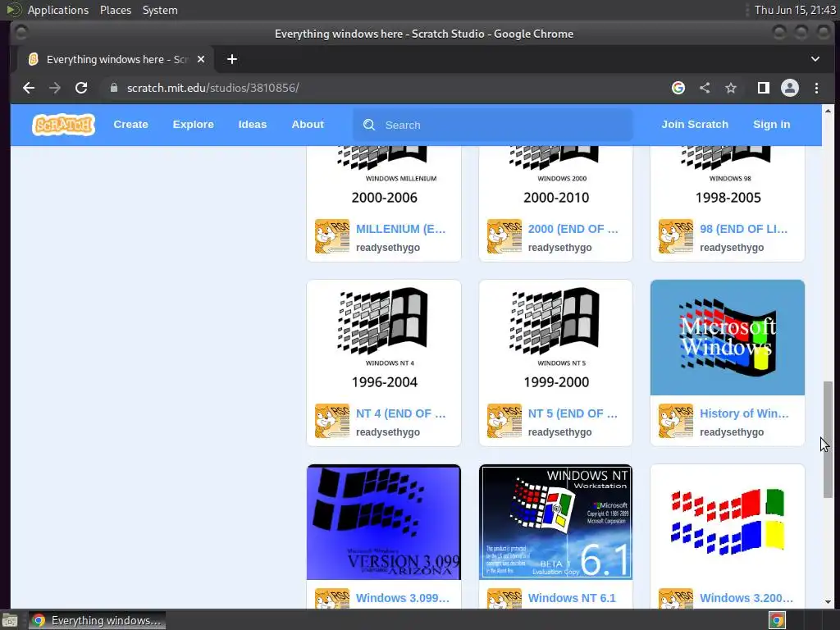Select the Everything windows here browser tab
The image size is (840, 630).
[116, 59]
